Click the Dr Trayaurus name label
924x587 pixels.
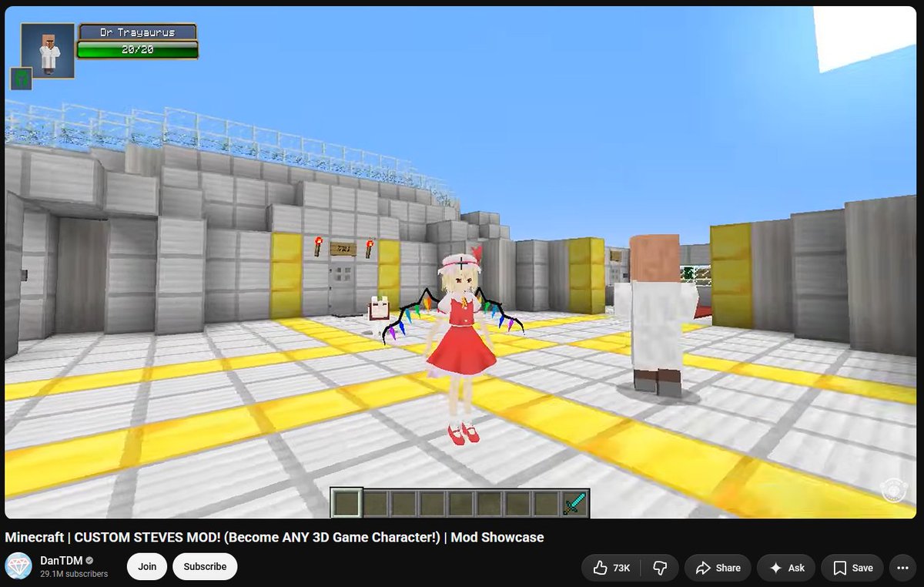click(137, 32)
